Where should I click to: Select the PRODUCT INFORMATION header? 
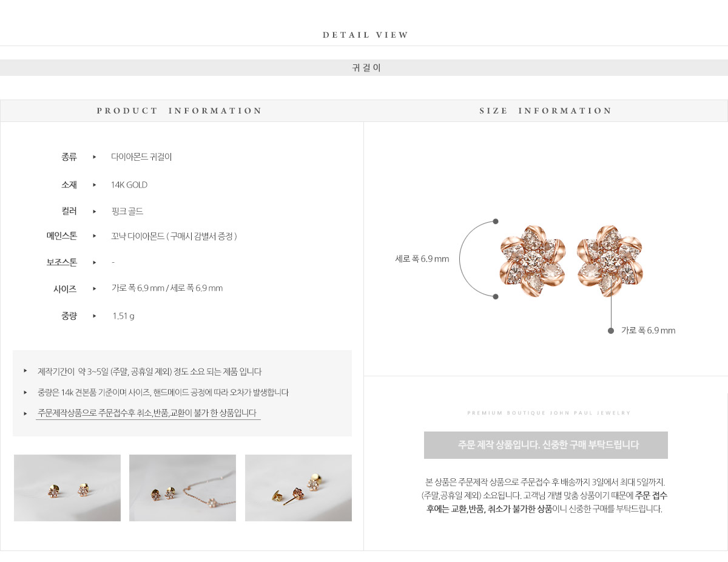coord(180,110)
